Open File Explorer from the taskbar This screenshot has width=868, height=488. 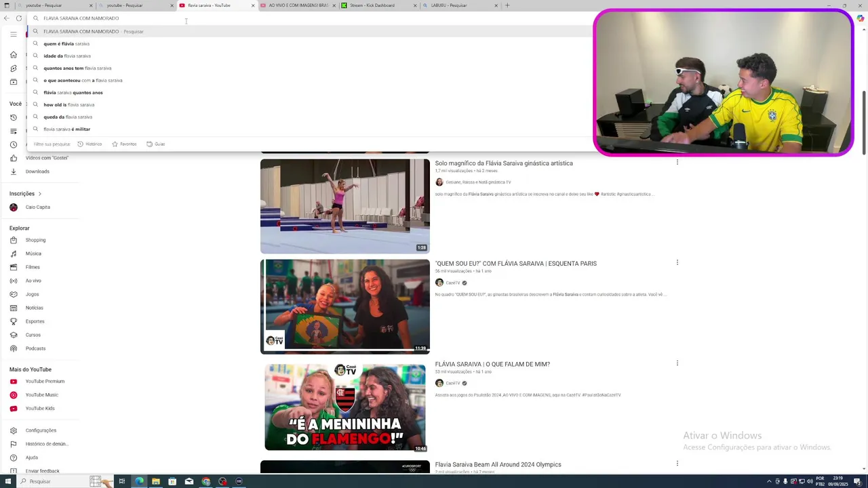point(156,481)
